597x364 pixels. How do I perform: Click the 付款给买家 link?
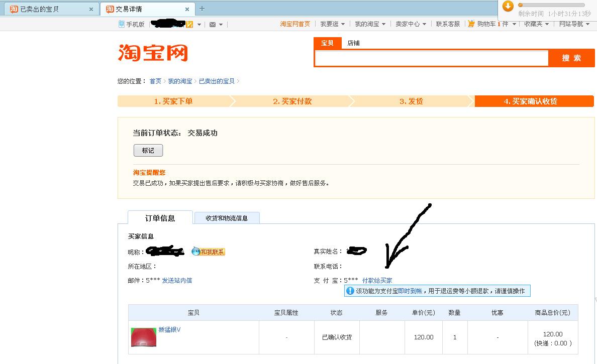(377, 281)
